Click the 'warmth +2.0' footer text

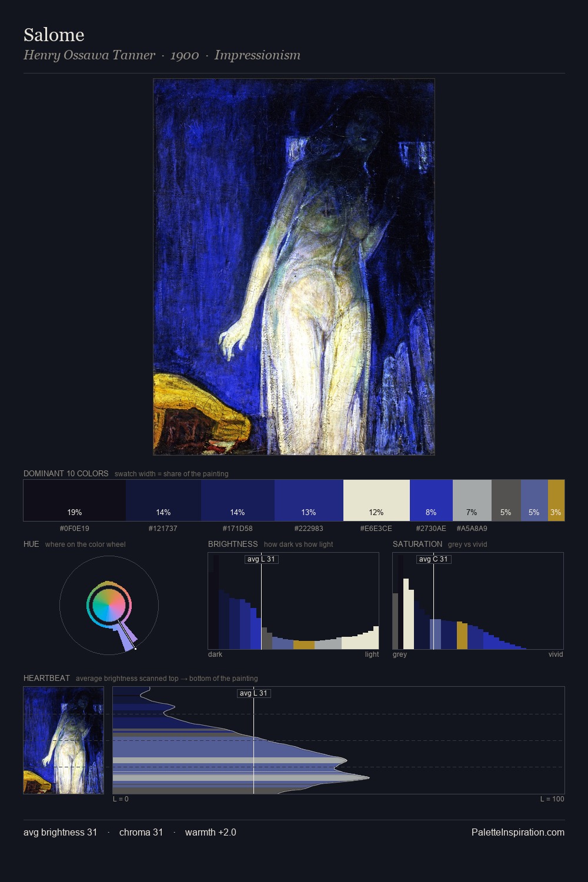211,833
